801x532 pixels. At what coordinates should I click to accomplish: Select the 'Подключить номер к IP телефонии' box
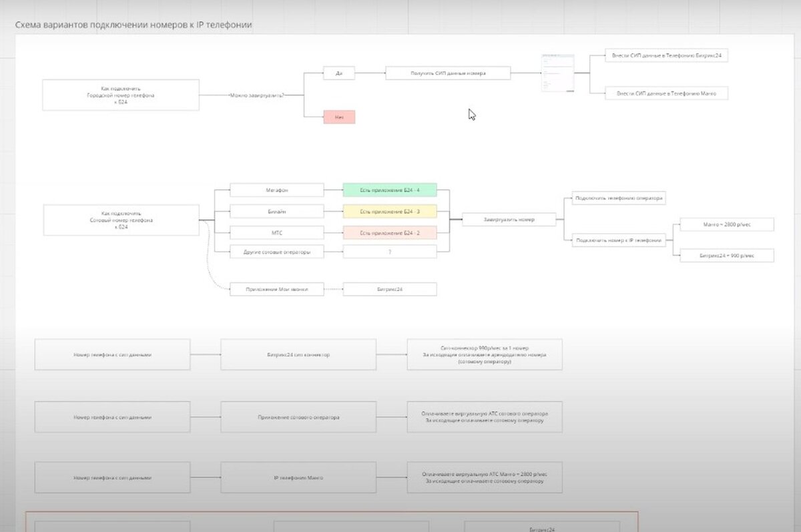(619, 240)
